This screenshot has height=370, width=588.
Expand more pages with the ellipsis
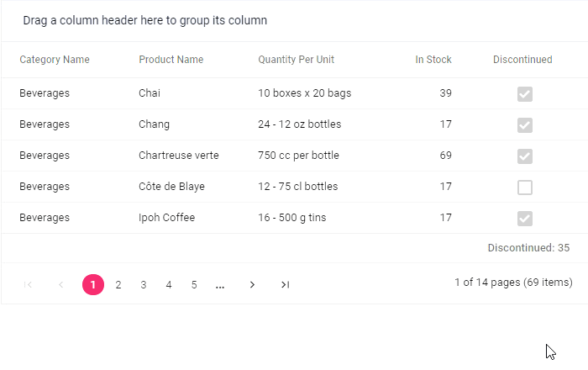pyautogui.click(x=220, y=285)
